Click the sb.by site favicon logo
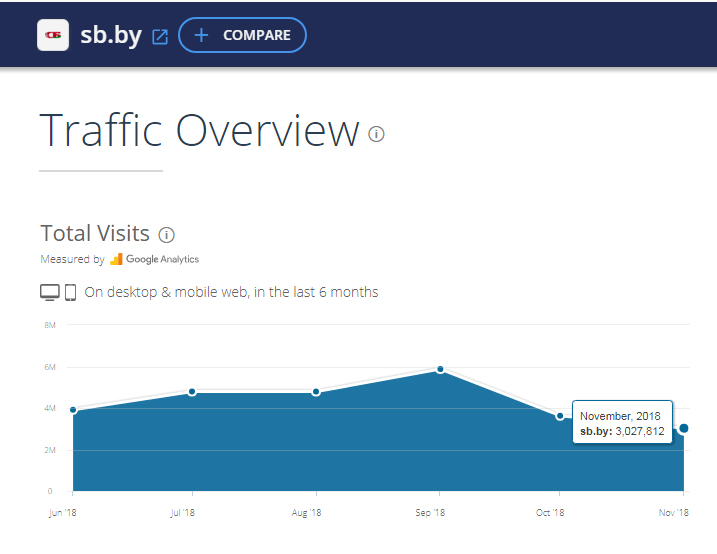Image resolution: width=717 pixels, height=554 pixels. tap(53, 35)
